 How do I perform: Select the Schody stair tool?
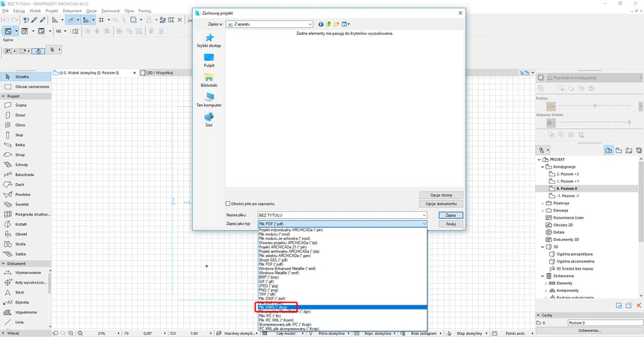point(25,165)
